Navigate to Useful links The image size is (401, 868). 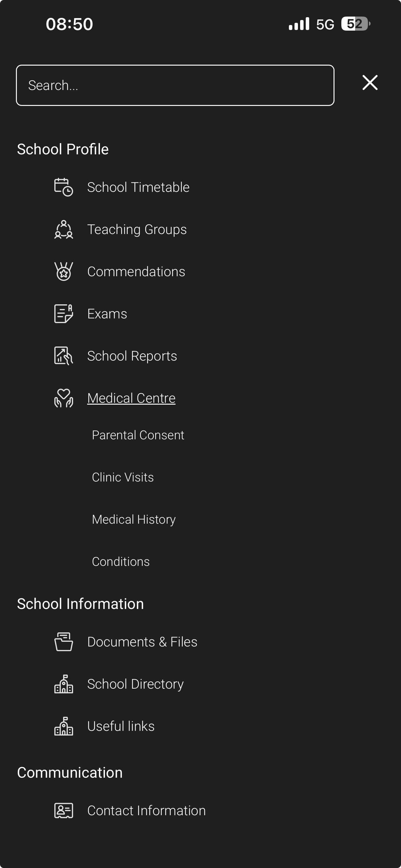coord(121,726)
